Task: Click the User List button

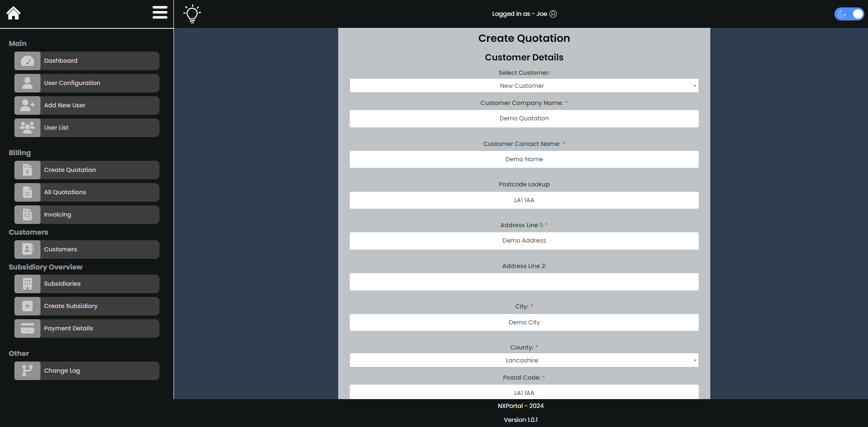Action: 87,127
